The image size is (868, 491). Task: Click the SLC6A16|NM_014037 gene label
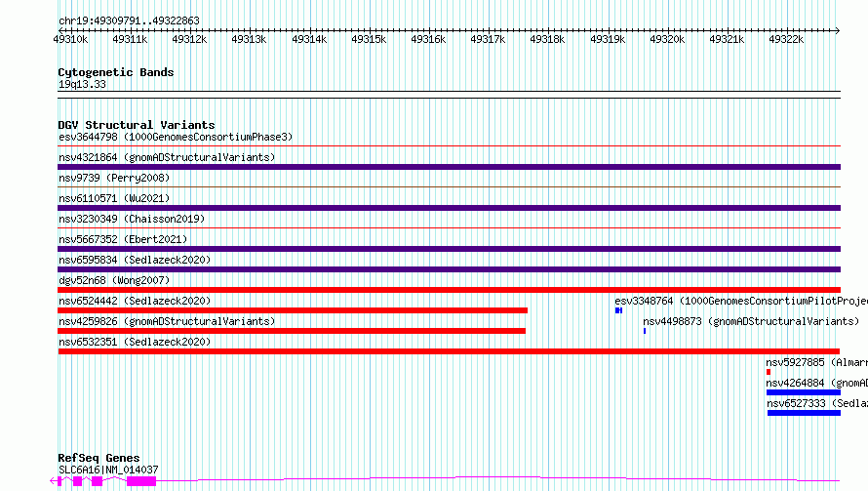(108, 470)
